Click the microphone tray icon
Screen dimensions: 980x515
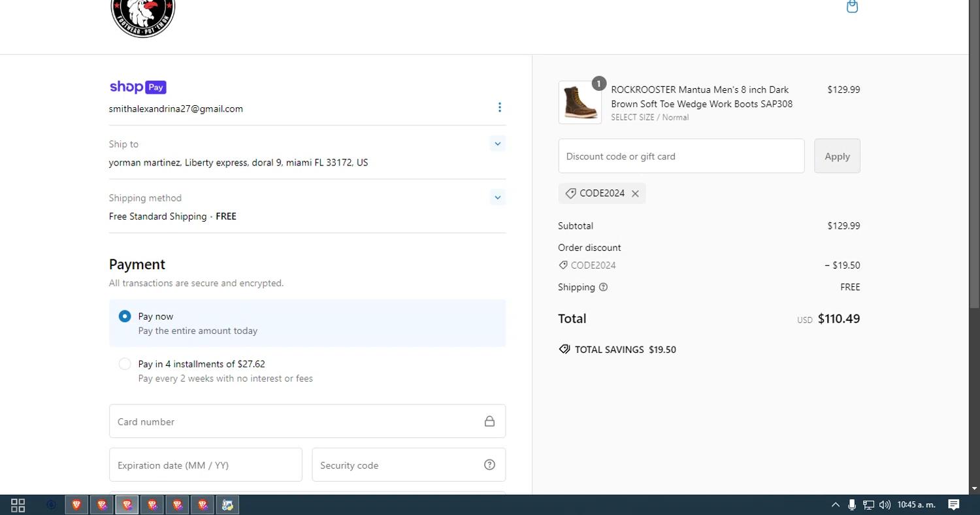point(851,505)
